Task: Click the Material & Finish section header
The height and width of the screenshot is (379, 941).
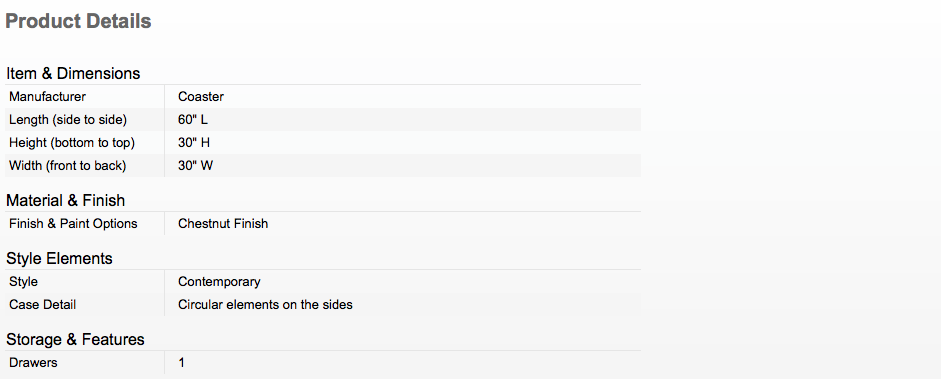Action: pyautogui.click(x=65, y=200)
